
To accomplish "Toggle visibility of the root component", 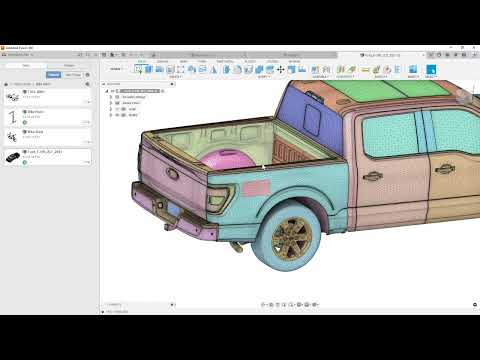I will [113, 91].
